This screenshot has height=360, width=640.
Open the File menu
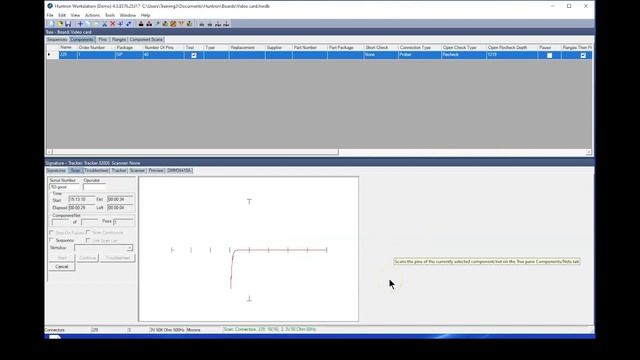[x=50, y=15]
